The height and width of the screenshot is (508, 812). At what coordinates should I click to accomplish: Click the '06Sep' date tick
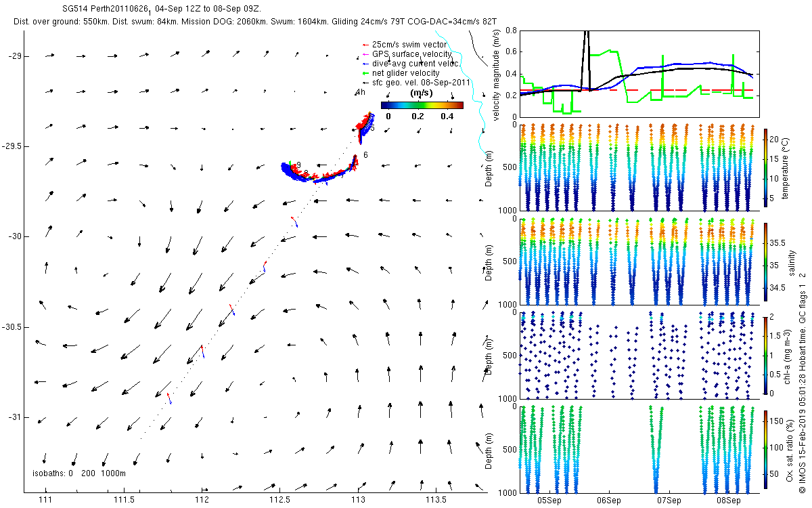[x=609, y=501]
